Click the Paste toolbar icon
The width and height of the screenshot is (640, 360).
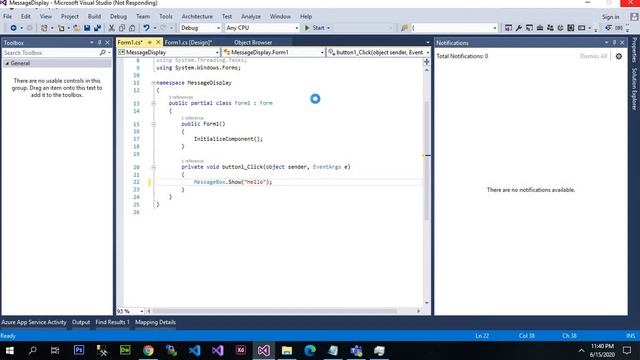(132, 28)
